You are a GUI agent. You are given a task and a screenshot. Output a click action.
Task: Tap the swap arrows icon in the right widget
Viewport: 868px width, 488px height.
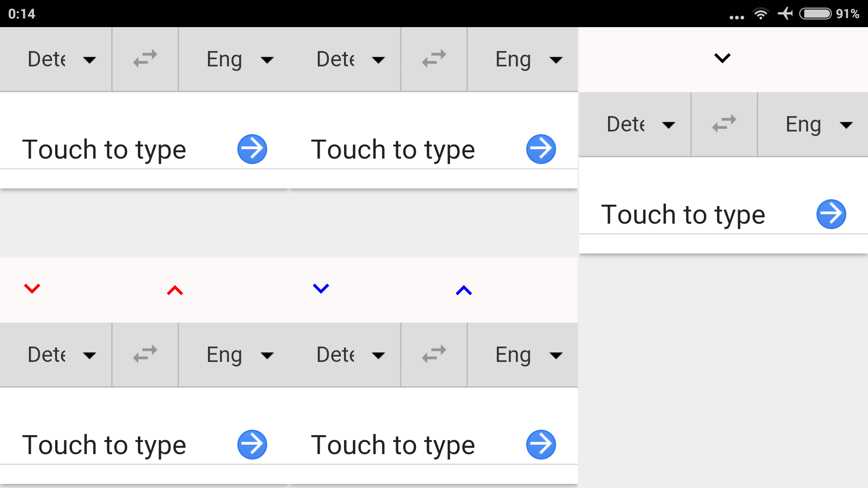[724, 124]
